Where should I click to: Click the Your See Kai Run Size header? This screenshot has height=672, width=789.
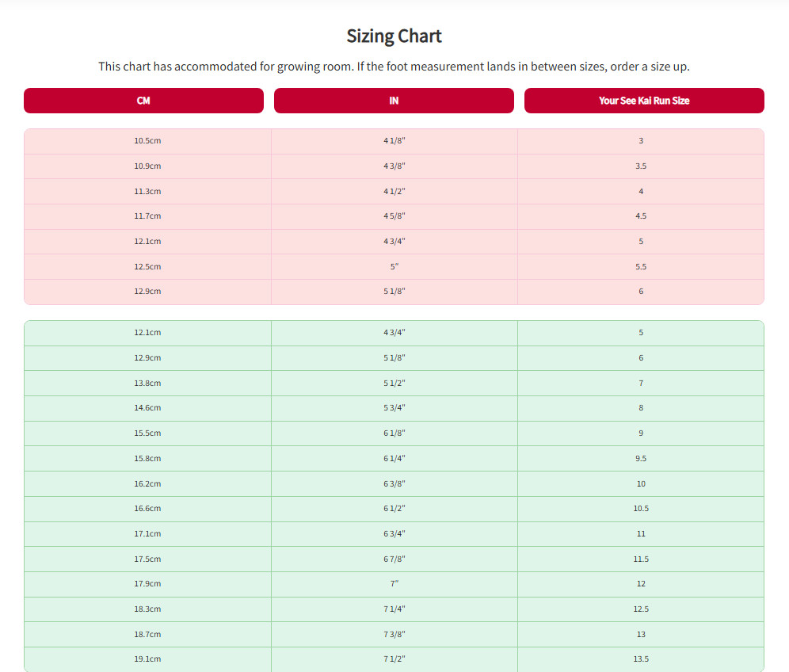644,101
